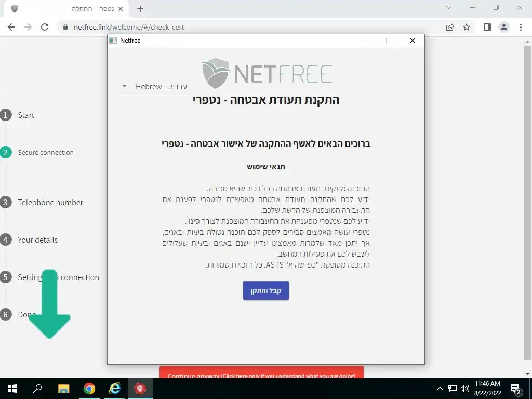
Task: Click the Netfree logo image
Action: tap(267, 73)
